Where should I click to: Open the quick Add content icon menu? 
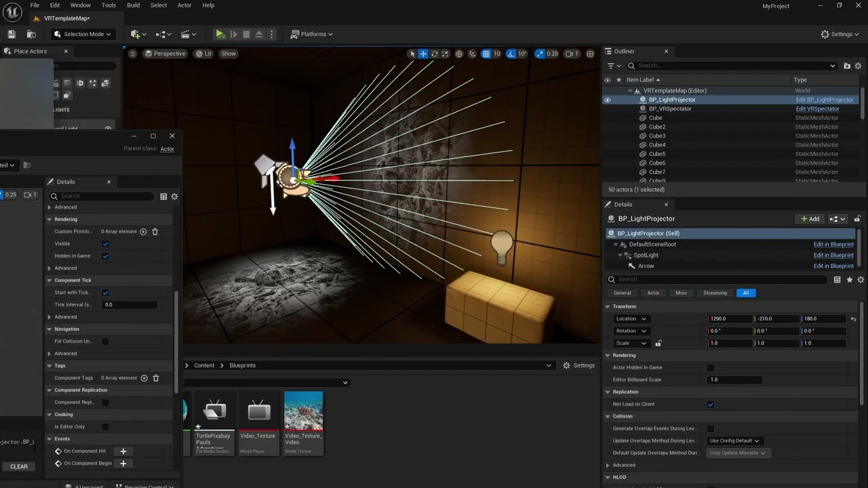point(138,34)
